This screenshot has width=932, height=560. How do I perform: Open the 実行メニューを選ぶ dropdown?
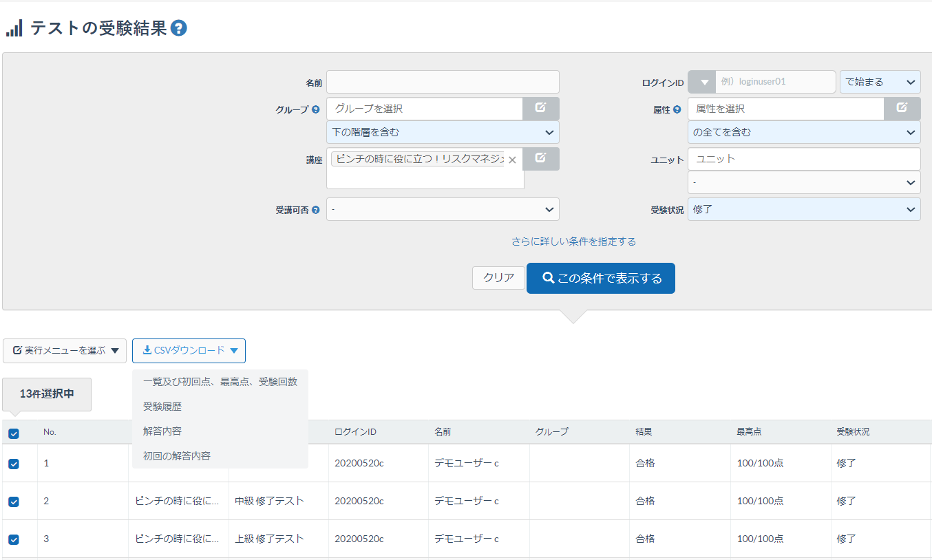[65, 350]
